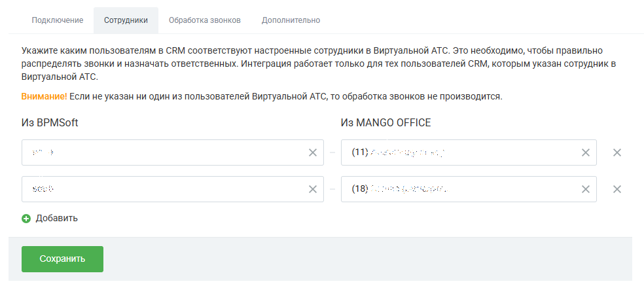
Task: Select the Сотрудники tab
Action: [126, 20]
